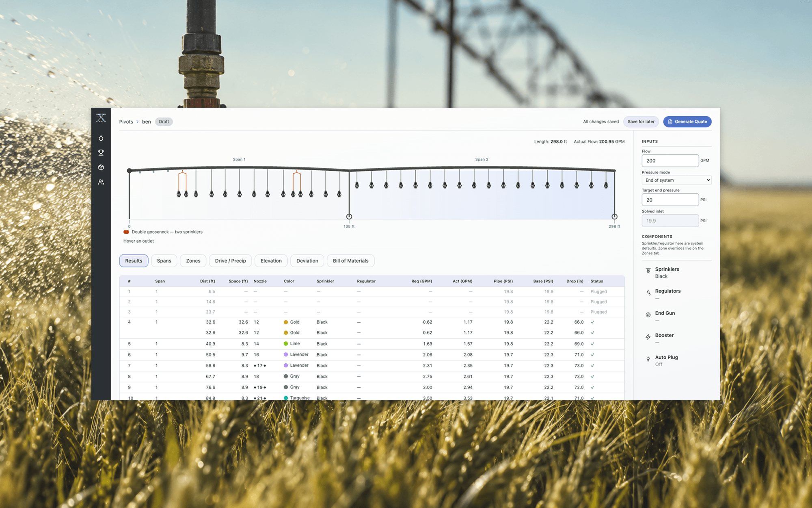This screenshot has height=508, width=812.
Task: Click the Sprinklers Black component entry
Action: pyautogui.click(x=667, y=273)
